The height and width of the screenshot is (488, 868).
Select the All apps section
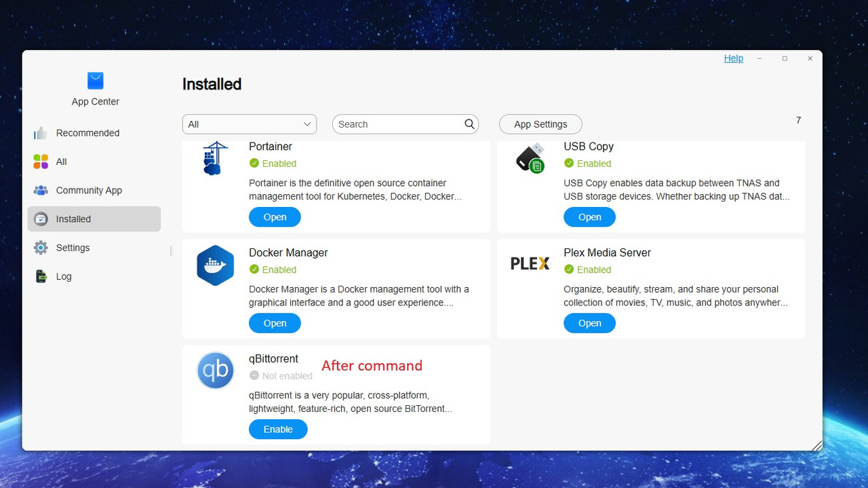[94, 162]
